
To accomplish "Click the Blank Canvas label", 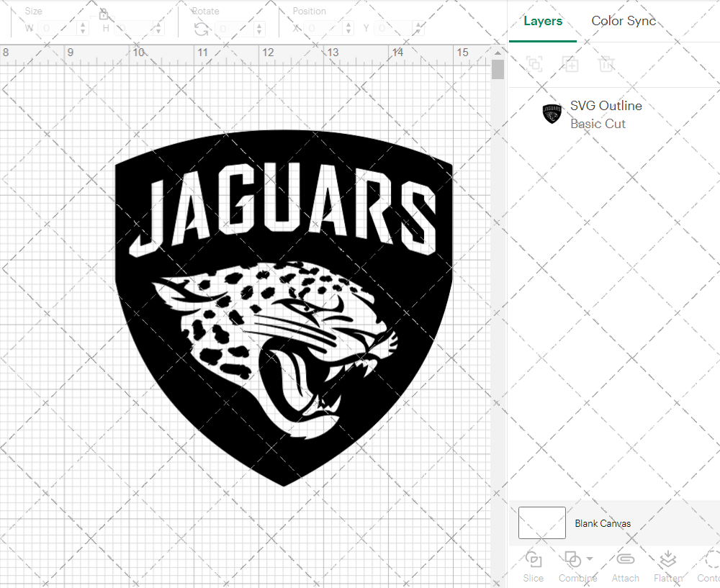I will [x=603, y=523].
